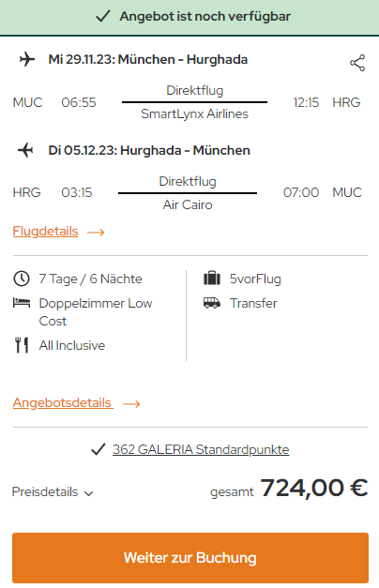Open the Flugdetails link

pos(45,232)
